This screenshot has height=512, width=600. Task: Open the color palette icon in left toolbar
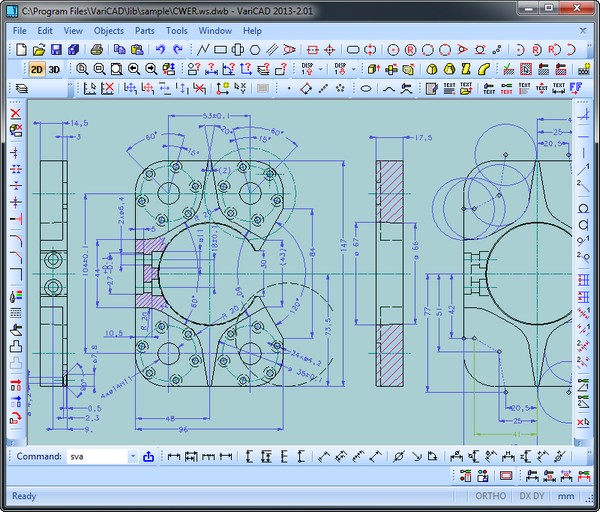point(16,296)
